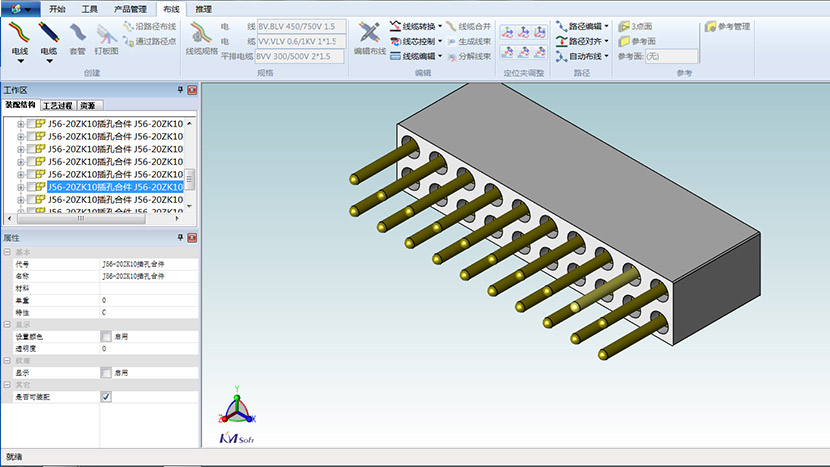This screenshot has height=467, width=830.
Task: Select the highlighted J56-20ZK10插孔合件 tree item
Action: click(115, 187)
